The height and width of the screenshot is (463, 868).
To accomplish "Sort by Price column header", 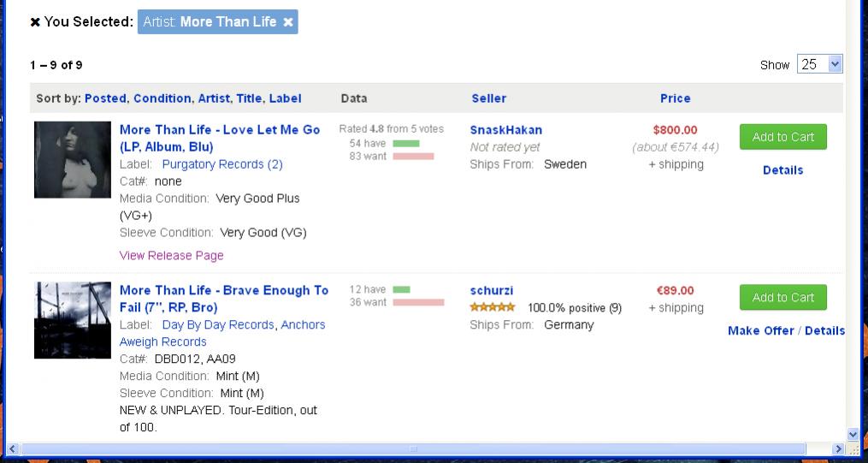I will (675, 98).
